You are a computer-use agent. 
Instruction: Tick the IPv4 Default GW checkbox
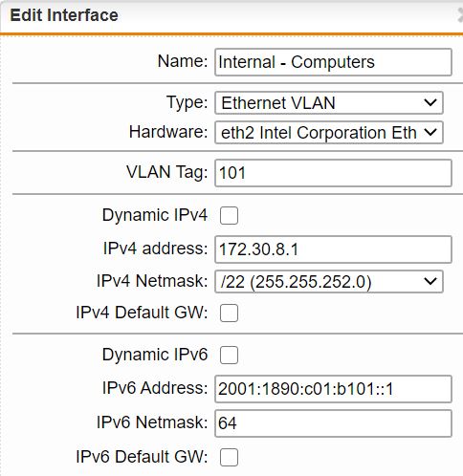[229, 313]
